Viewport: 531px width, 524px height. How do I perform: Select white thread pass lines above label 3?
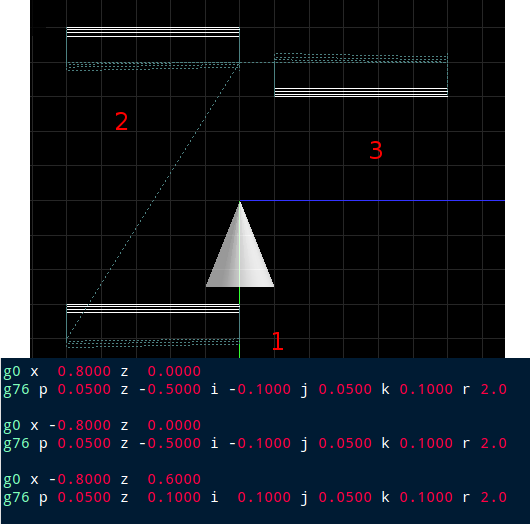pos(361,92)
